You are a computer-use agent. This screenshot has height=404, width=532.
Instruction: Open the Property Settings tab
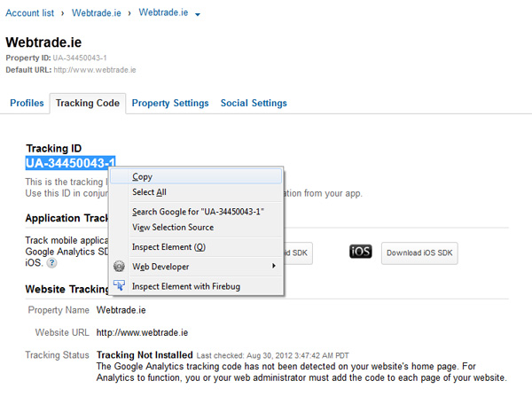point(170,103)
